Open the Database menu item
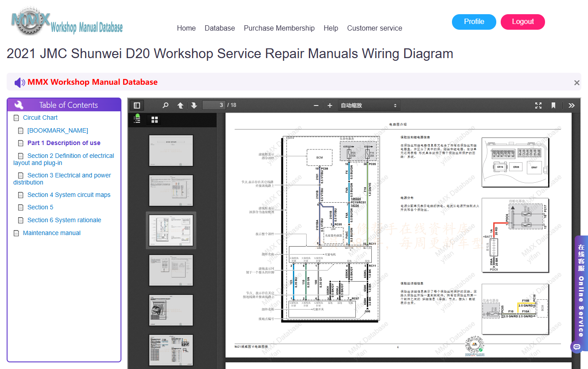 click(220, 28)
